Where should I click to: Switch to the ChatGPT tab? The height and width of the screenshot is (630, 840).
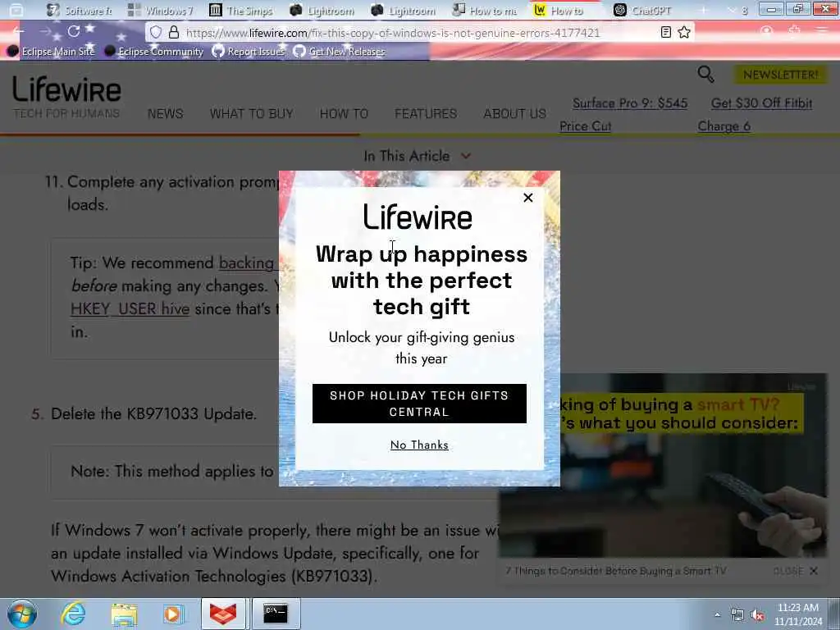pyautogui.click(x=643, y=10)
